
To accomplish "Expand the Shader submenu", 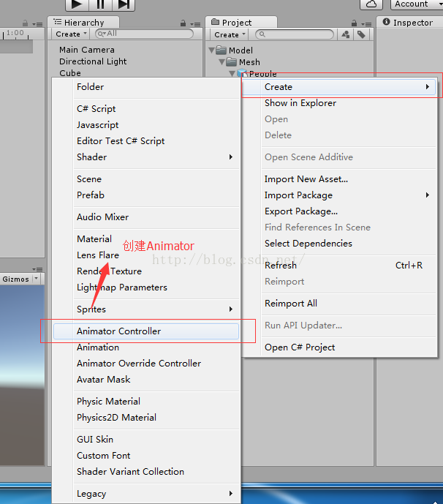I will click(146, 157).
